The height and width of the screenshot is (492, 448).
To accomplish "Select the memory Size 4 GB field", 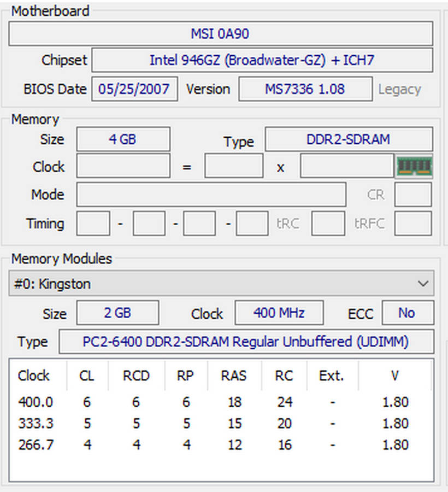I will [x=123, y=139].
